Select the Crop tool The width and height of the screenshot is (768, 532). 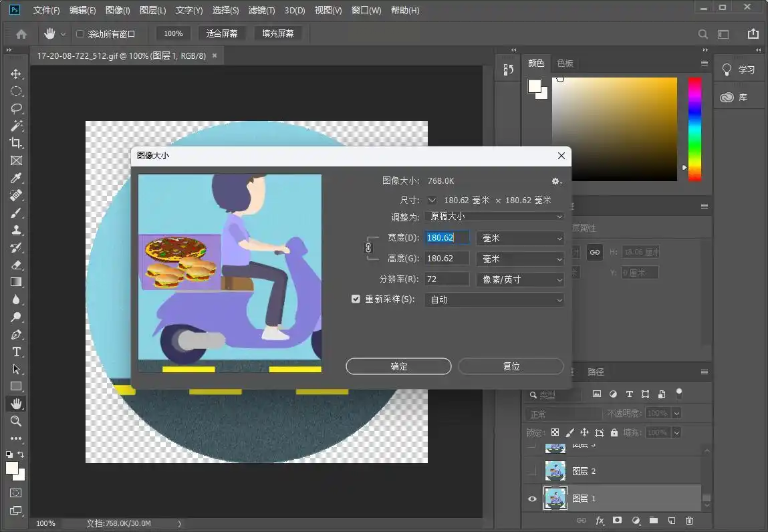coord(16,143)
